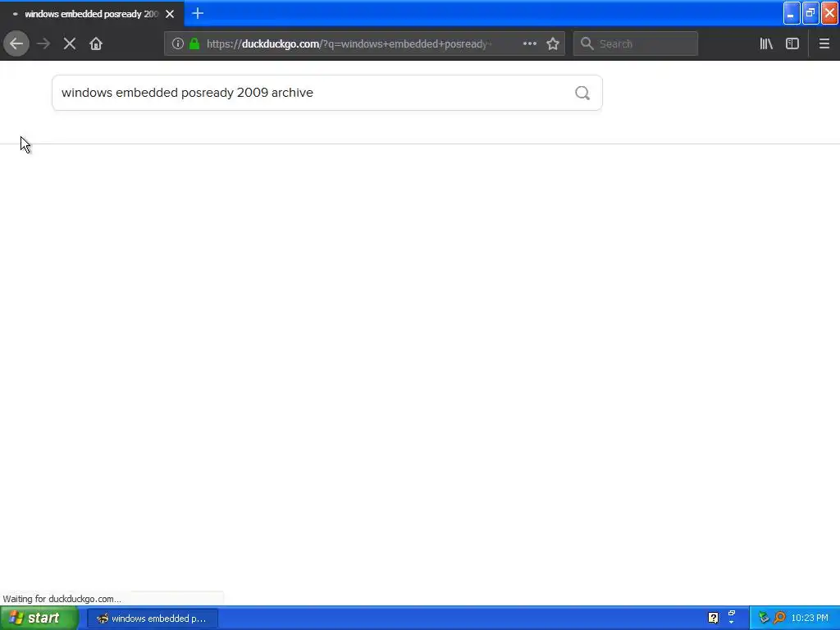Minimize the Firefox window
This screenshot has width=840, height=630.
(x=792, y=13)
